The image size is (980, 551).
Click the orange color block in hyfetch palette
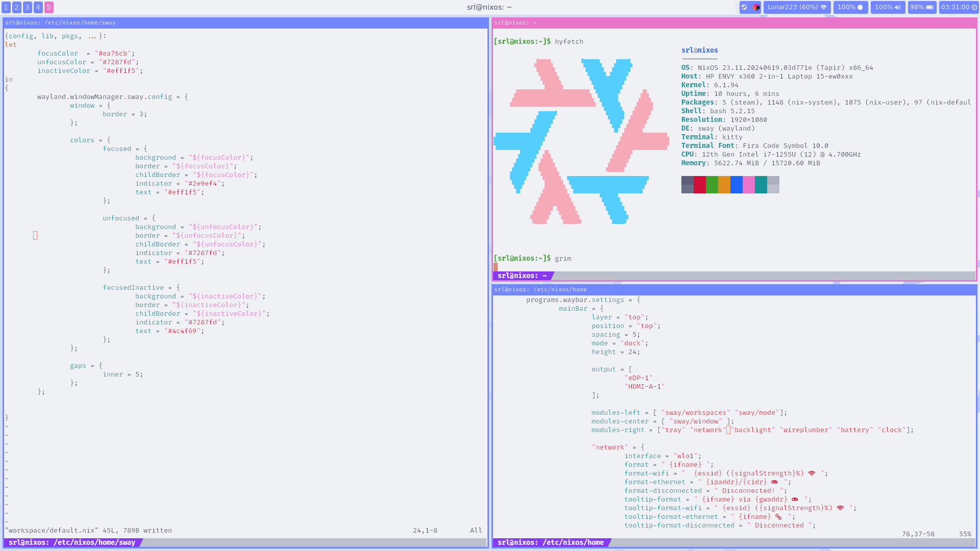tap(724, 185)
